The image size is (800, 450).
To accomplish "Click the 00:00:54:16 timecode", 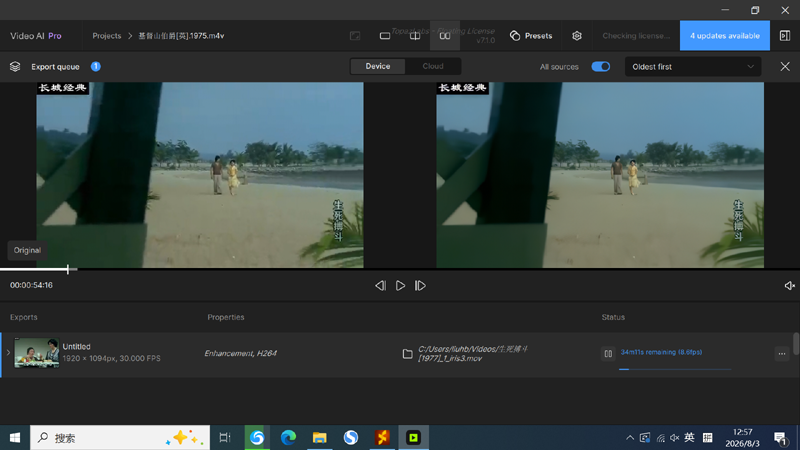I will pyautogui.click(x=31, y=285).
